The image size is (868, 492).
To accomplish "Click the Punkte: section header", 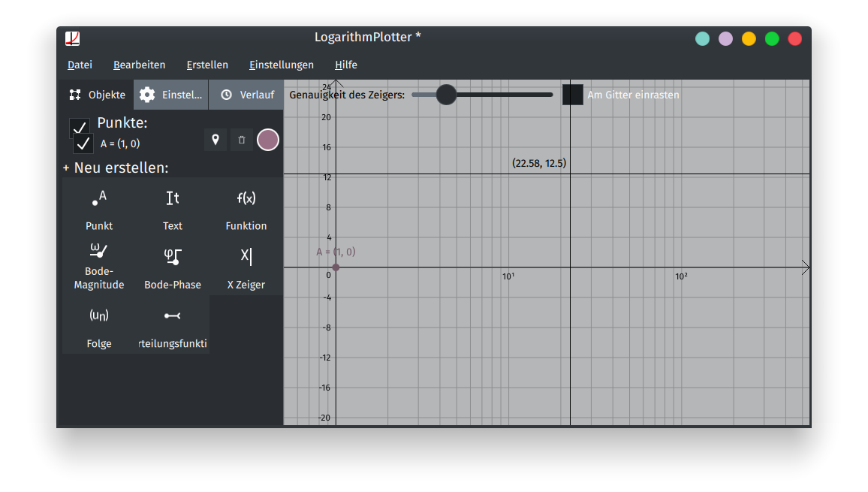I will 122,123.
